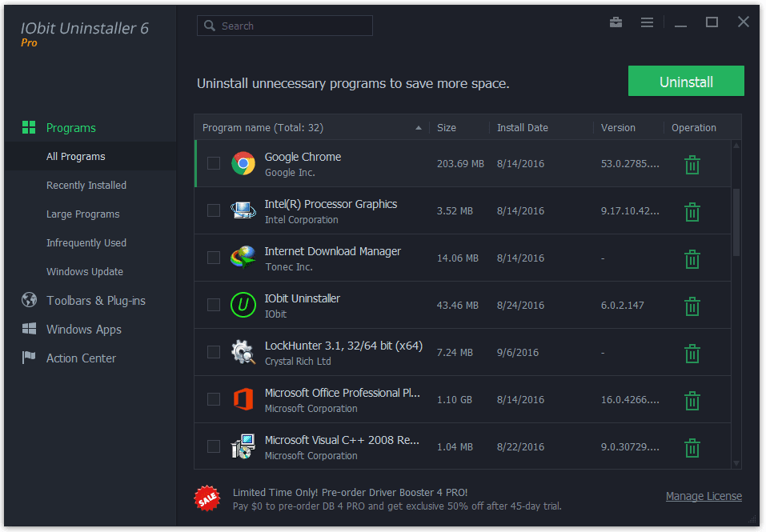Screen dimensions: 766x532
Task: Click trash icon for Microsoft Visual C++ 2008
Action: pyautogui.click(x=692, y=447)
